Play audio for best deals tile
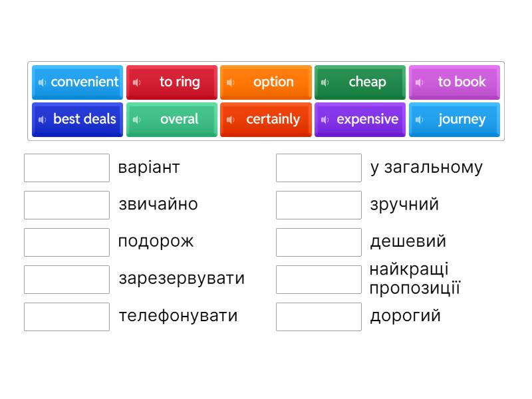Viewport: 532px width, 399px height. [41, 120]
